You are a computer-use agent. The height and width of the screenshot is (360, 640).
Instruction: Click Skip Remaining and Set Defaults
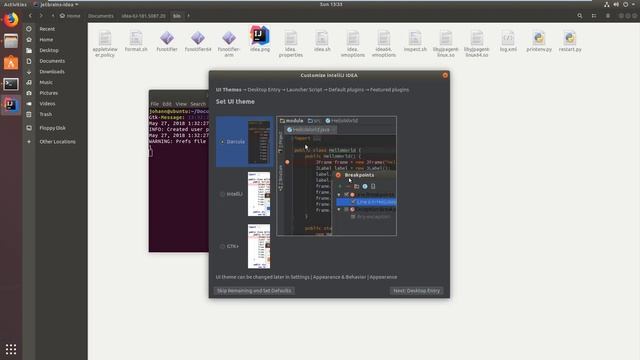click(x=254, y=291)
